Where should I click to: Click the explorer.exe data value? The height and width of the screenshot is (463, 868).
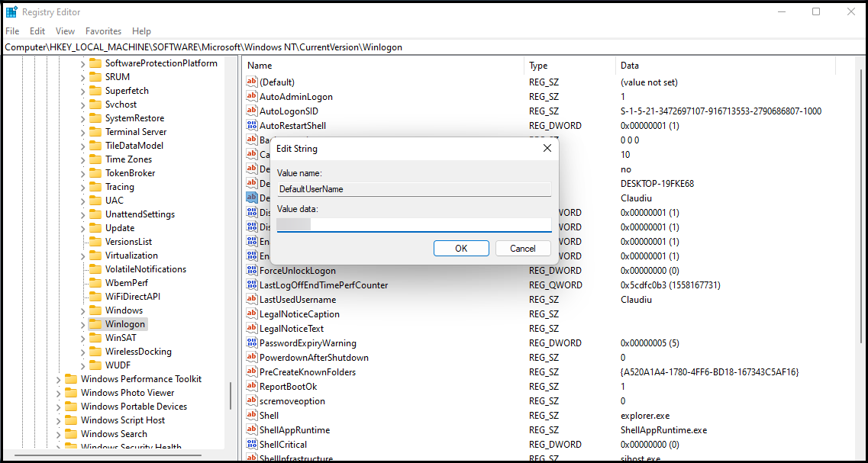pos(645,416)
